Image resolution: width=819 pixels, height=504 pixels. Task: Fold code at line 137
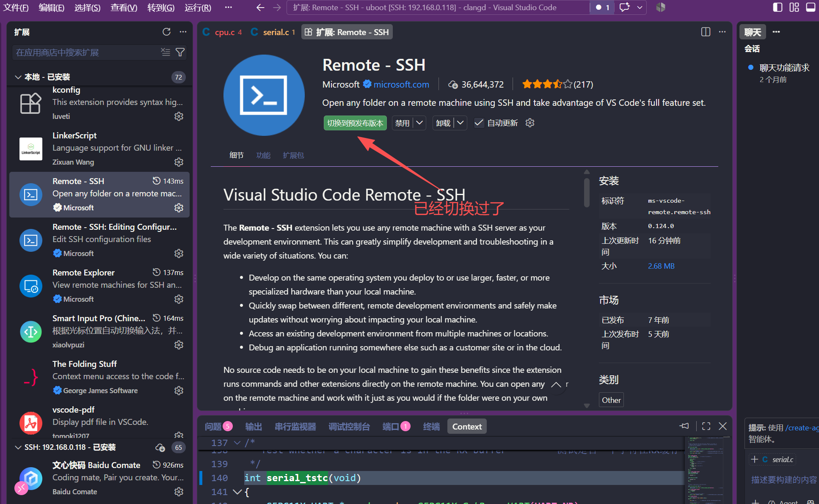[x=237, y=443]
